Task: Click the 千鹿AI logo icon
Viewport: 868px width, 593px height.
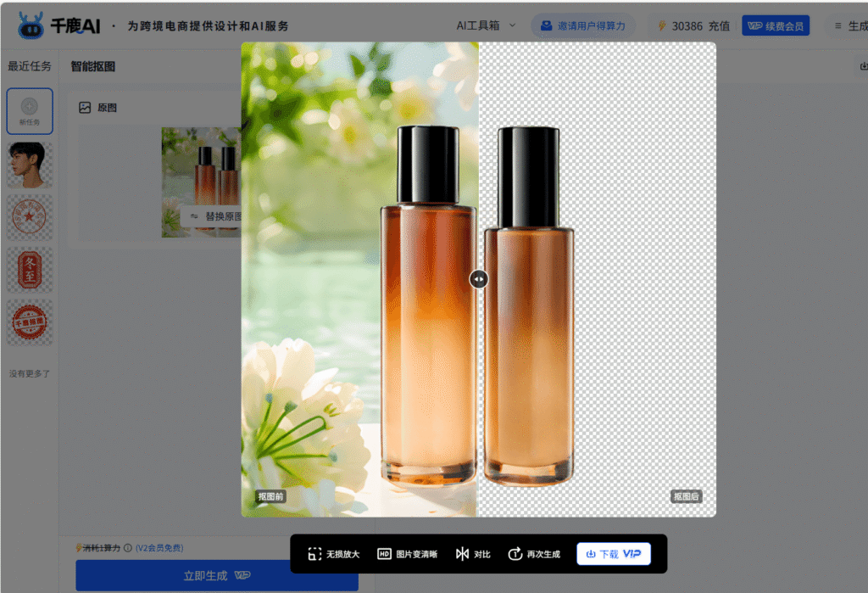Action: [x=31, y=25]
